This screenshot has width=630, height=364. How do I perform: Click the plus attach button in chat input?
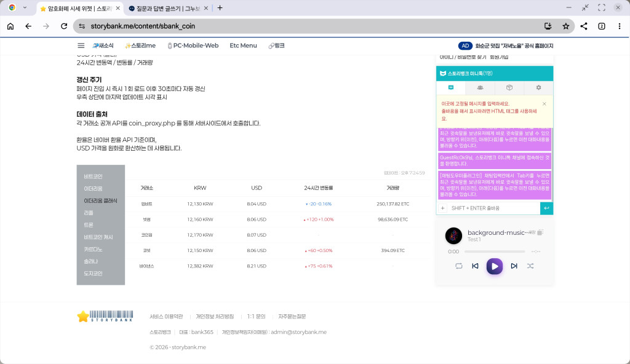[x=443, y=208]
